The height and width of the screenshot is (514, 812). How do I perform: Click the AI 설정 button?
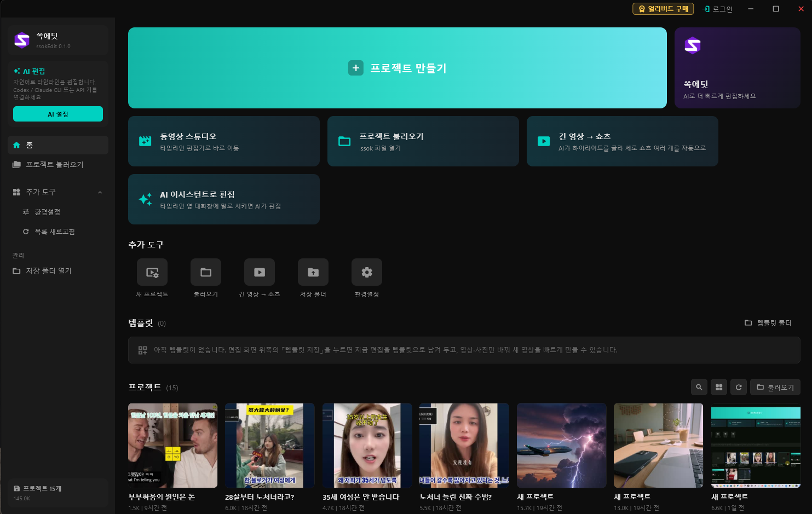58,114
